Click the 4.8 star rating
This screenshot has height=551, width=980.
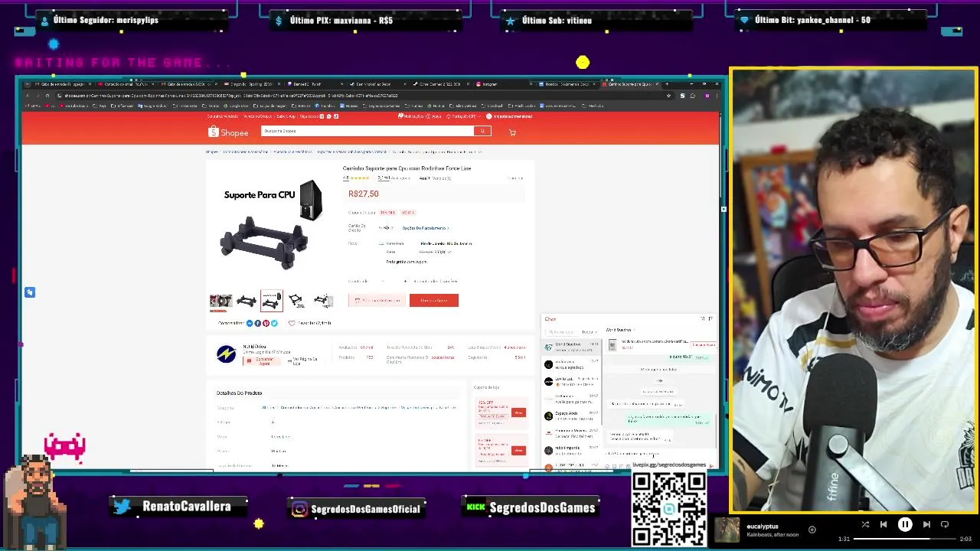(358, 178)
